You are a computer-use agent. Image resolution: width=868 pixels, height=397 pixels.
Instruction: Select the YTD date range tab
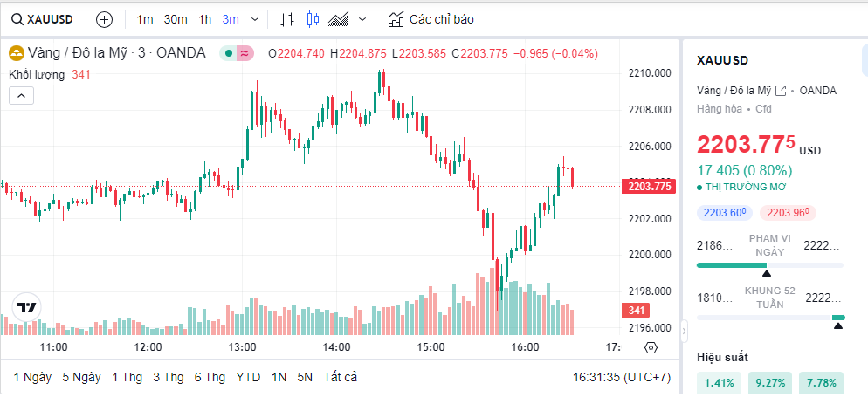[x=248, y=377]
